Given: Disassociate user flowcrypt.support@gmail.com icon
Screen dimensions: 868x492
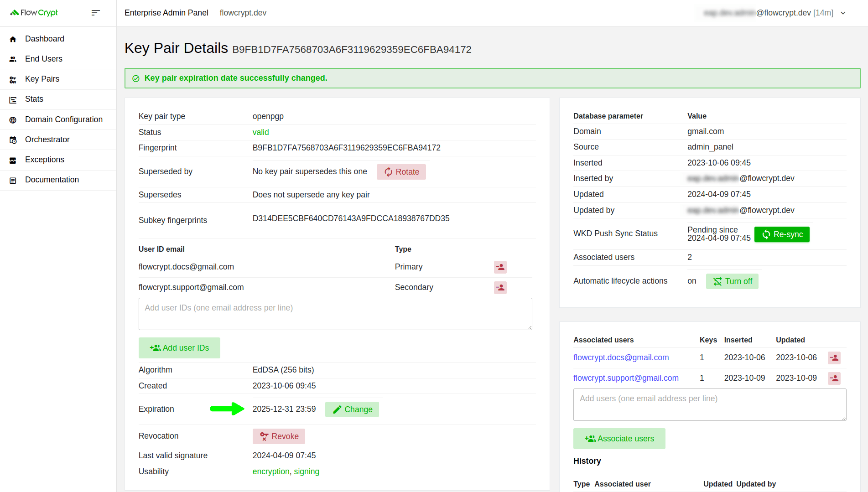Looking at the screenshot, I should pos(834,378).
